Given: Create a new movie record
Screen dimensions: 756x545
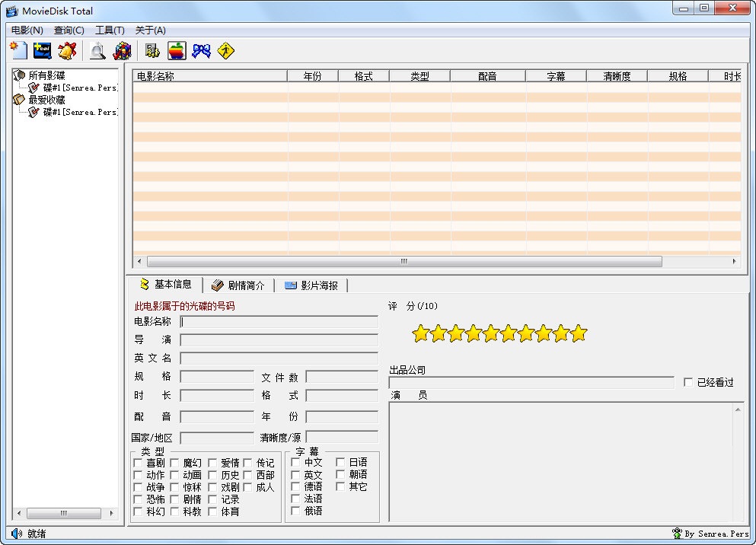Looking at the screenshot, I should click(17, 49).
